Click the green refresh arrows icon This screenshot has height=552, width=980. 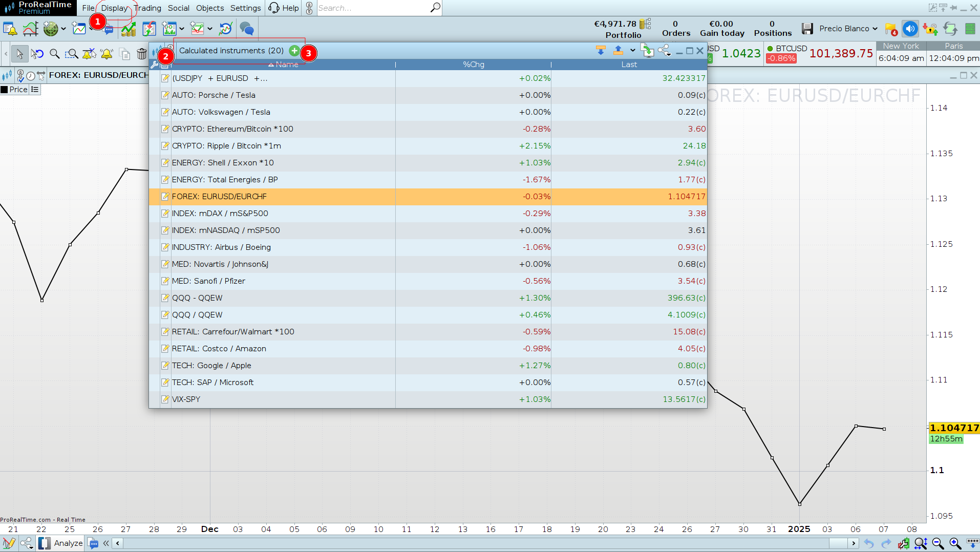click(950, 29)
